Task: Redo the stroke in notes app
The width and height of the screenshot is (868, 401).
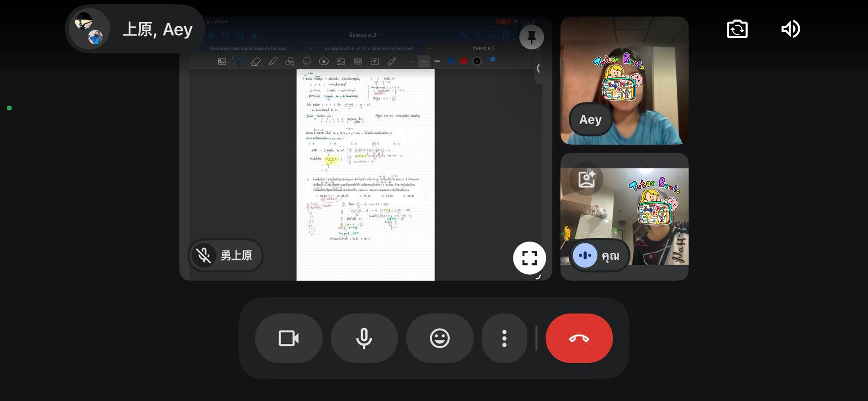Action: pyautogui.click(x=477, y=35)
